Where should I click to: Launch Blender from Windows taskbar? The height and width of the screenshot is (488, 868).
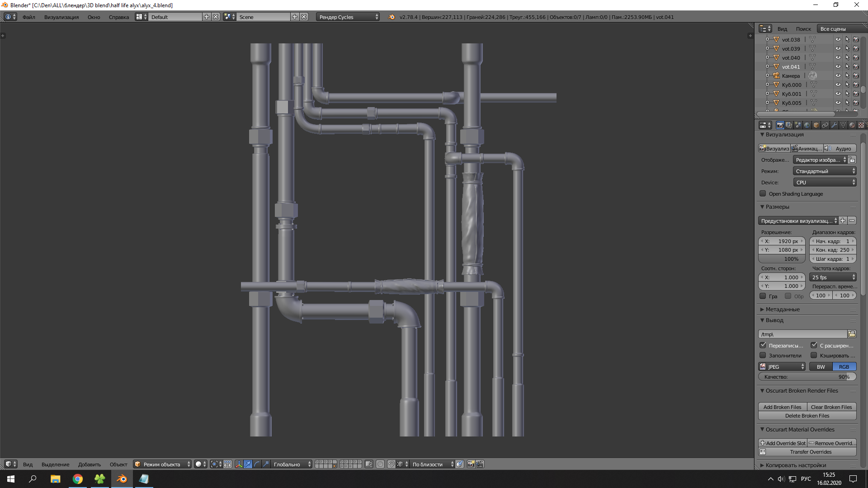click(x=122, y=479)
